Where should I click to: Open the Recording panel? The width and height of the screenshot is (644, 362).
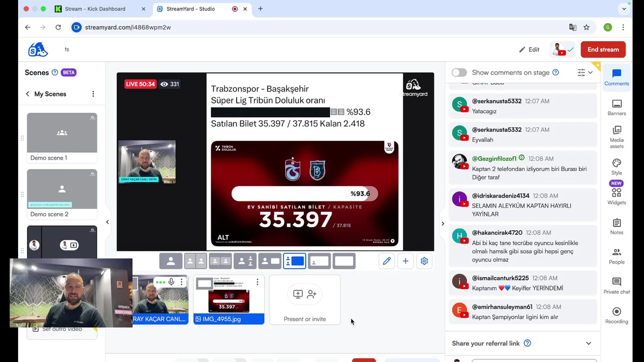616,316
